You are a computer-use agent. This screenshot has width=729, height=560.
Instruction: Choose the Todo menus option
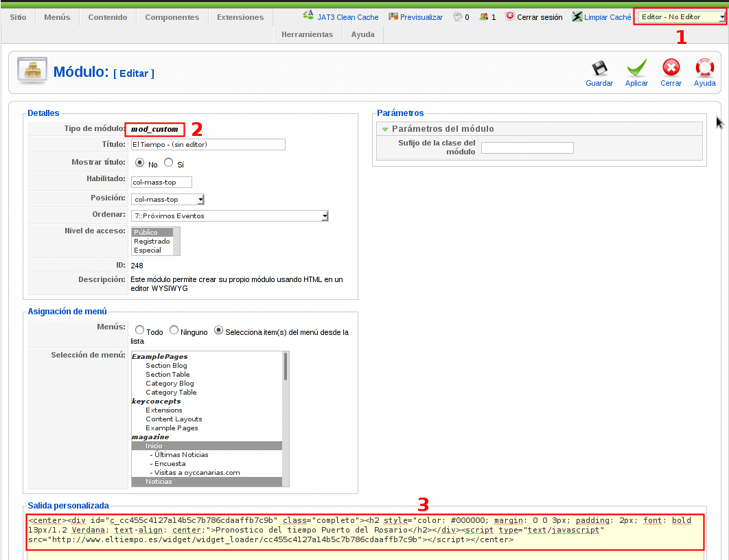pyautogui.click(x=139, y=330)
